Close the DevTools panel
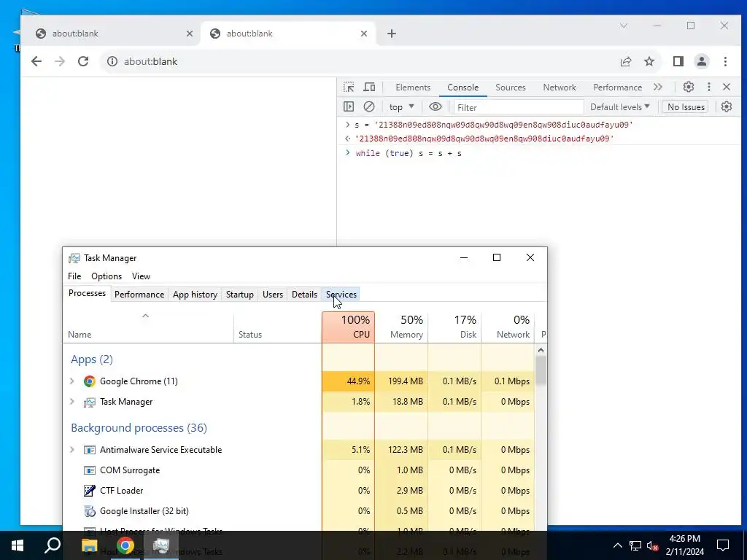The width and height of the screenshot is (747, 560). 727,87
